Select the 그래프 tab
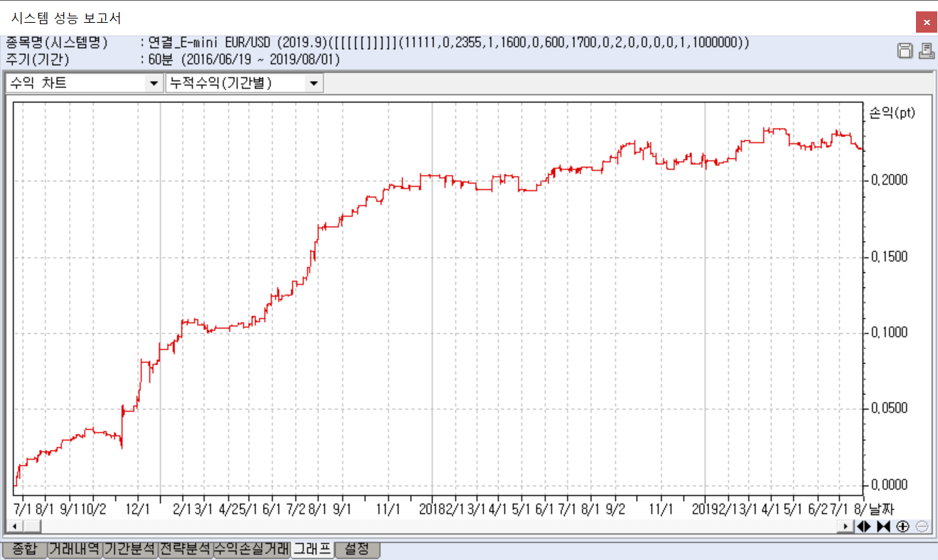The width and height of the screenshot is (938, 560). [313, 549]
